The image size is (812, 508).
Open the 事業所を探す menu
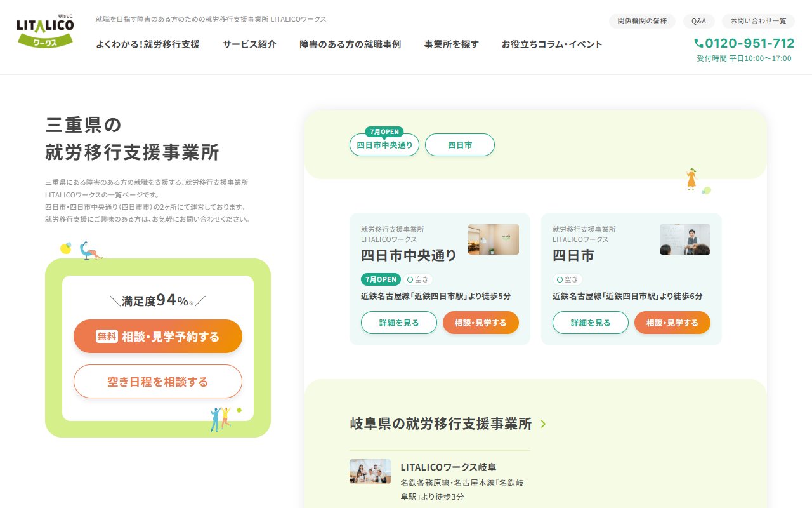coord(452,44)
